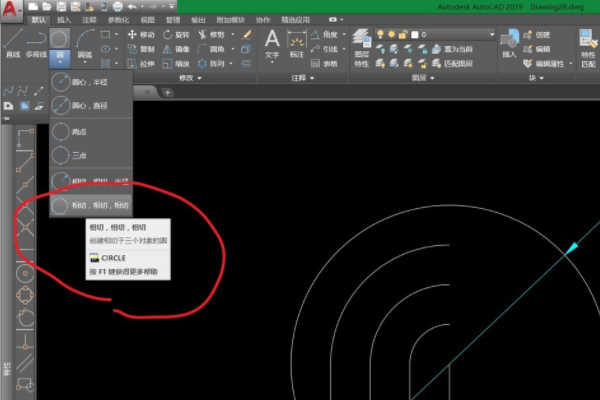Viewport: 600px width, 400px height.
Task: Expand the Annotation (注释) panel
Action: 303,78
